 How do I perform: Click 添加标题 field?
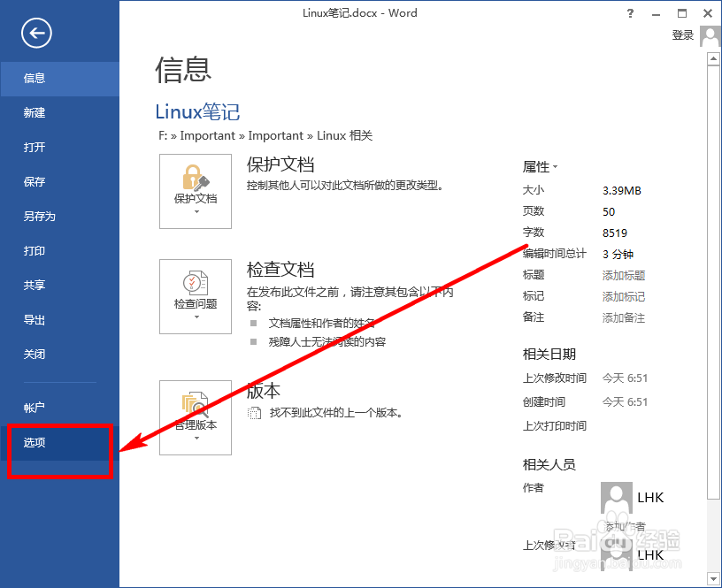[624, 276]
